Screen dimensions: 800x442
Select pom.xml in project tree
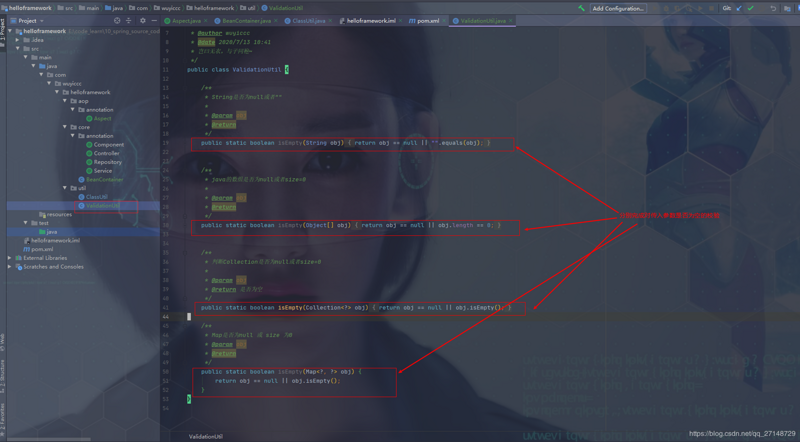tap(38, 249)
